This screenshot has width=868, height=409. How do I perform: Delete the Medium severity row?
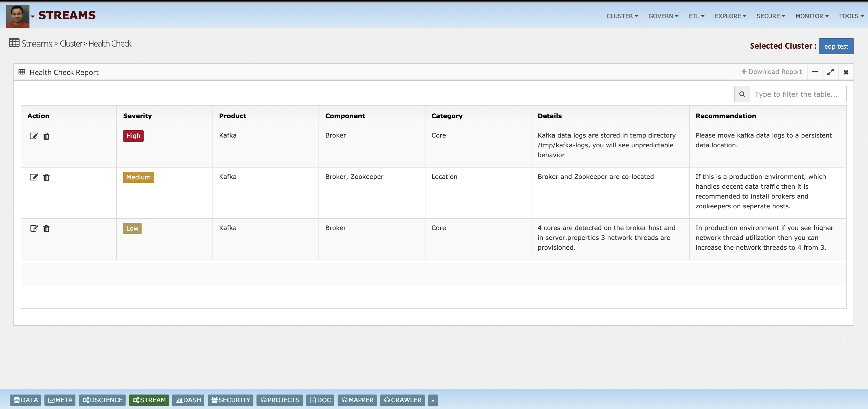click(46, 177)
